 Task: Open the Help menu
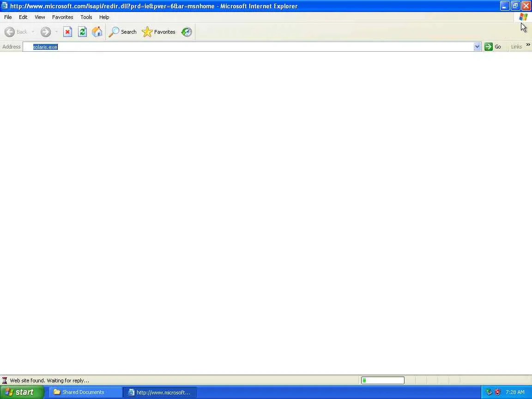click(104, 17)
